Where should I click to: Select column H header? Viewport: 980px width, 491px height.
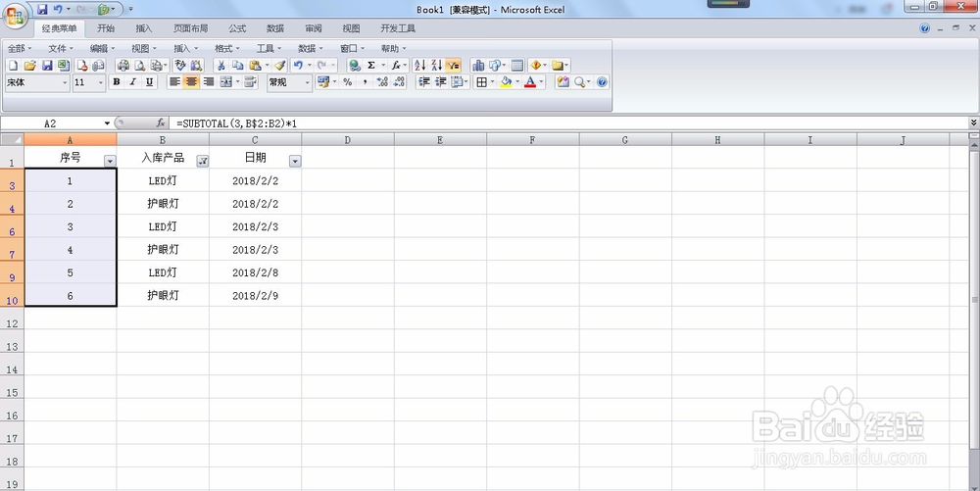click(x=717, y=140)
